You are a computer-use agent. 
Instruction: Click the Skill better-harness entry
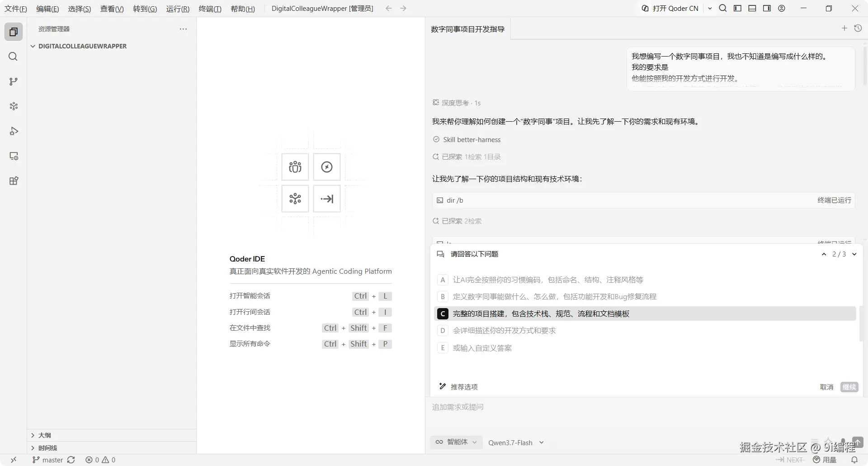[467, 140]
